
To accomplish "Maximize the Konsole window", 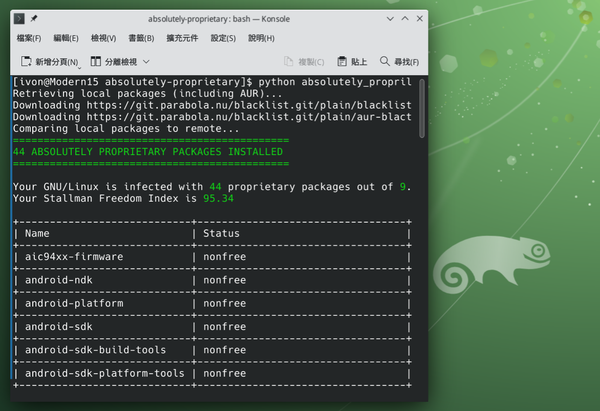I will 405,19.
